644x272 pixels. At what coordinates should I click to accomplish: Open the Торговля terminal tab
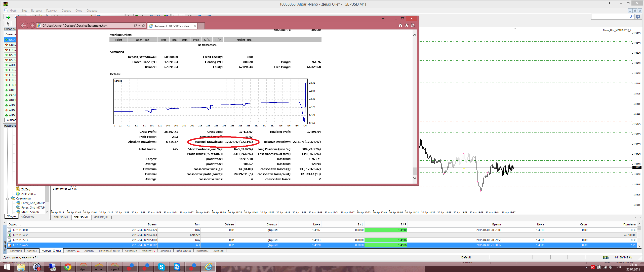click(x=16, y=251)
